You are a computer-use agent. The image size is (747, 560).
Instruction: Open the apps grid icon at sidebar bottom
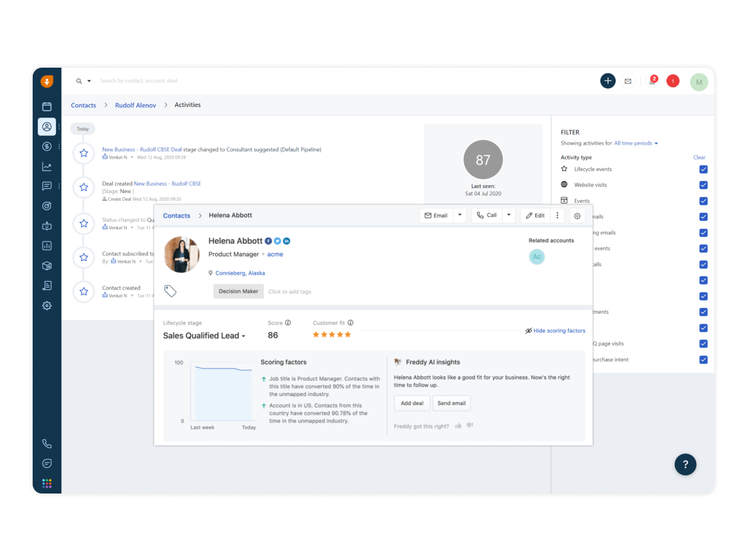coord(47,484)
